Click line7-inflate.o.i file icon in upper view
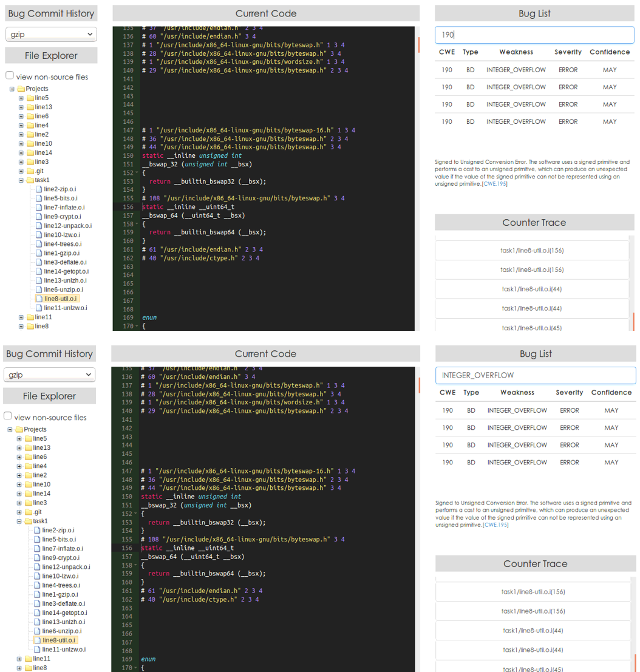 (x=39, y=208)
